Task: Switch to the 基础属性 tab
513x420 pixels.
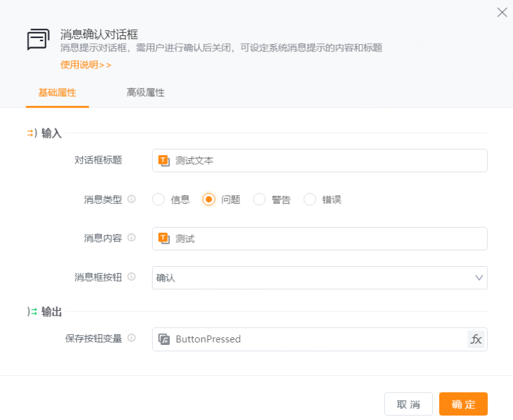Action: click(x=57, y=92)
